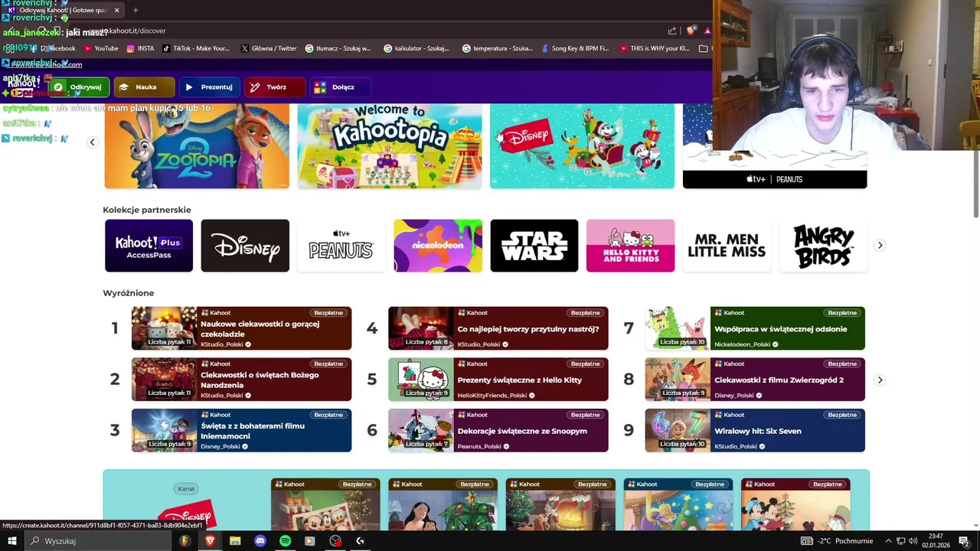This screenshot has height=551, width=980.
Task: Open the Angry Birds collection
Action: (x=823, y=246)
